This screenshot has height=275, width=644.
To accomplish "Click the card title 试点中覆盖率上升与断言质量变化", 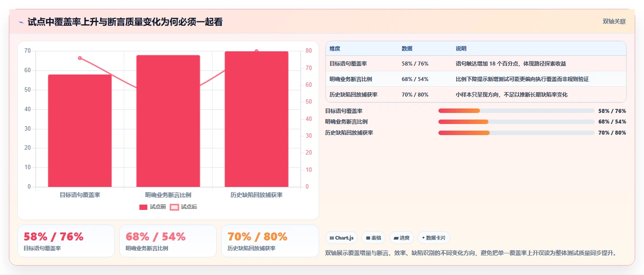I will (125, 22).
